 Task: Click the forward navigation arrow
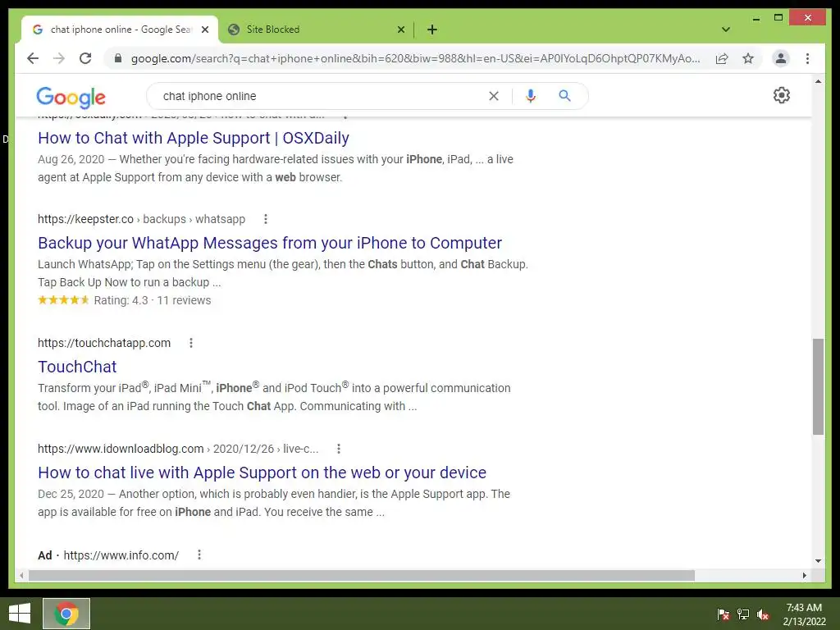(x=59, y=58)
